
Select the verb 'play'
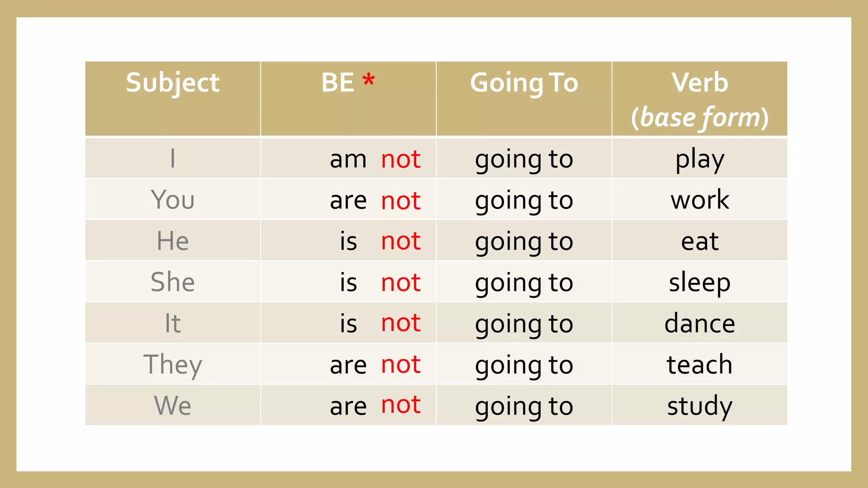coord(700,160)
